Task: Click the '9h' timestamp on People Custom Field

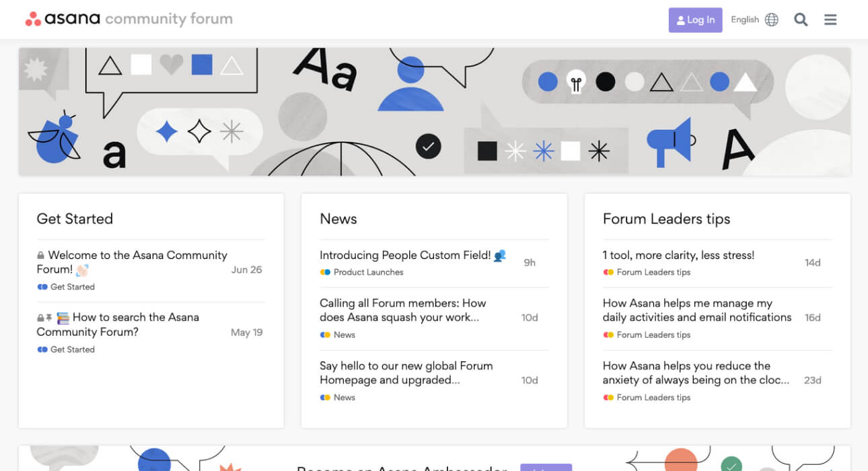Action: [x=530, y=262]
